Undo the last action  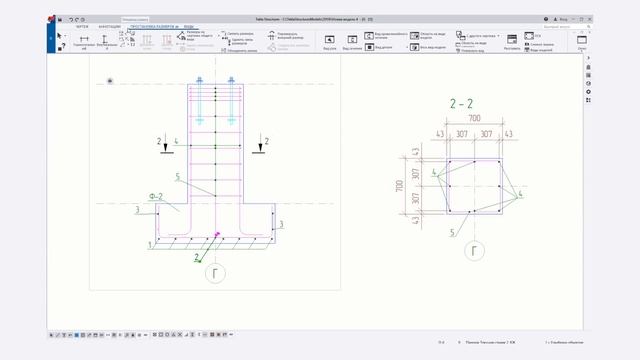[x=71, y=19]
